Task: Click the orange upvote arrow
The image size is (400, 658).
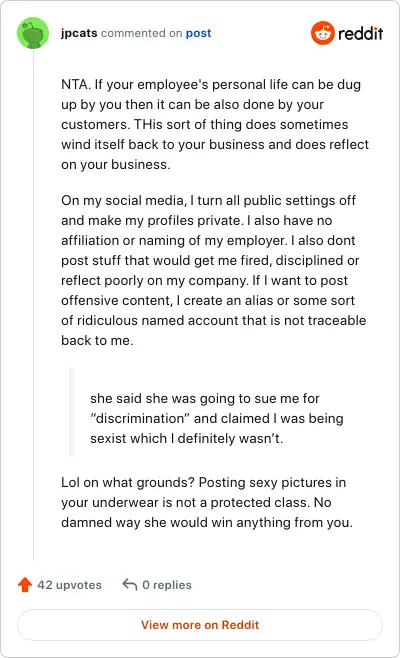Action: [25, 585]
